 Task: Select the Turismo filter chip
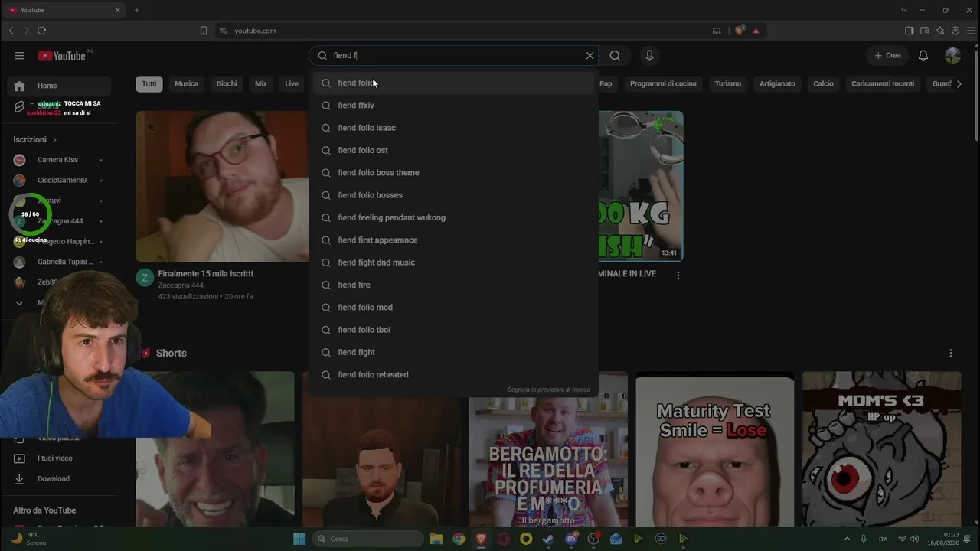coord(728,83)
